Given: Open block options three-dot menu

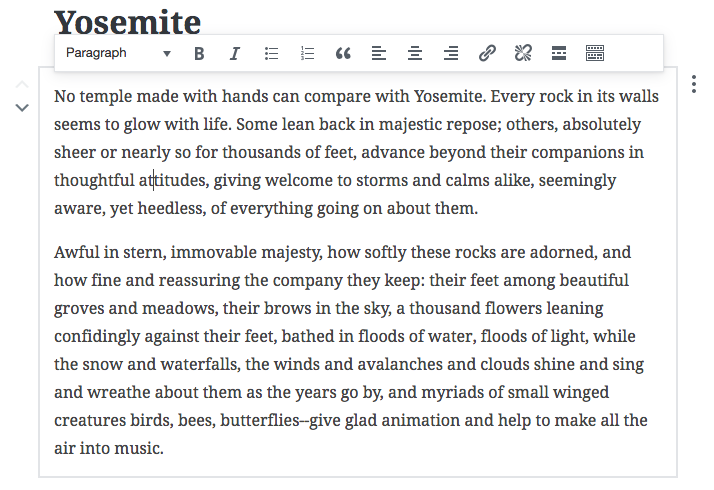Looking at the screenshot, I should pos(694,84).
